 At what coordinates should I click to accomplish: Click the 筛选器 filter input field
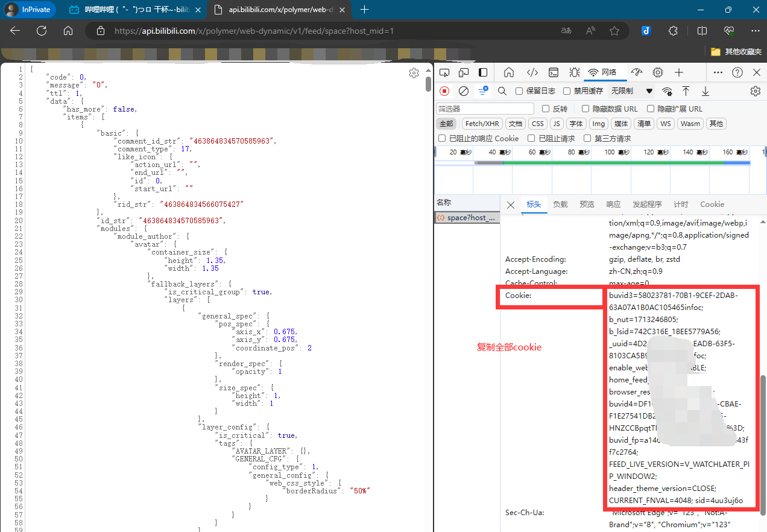point(485,109)
